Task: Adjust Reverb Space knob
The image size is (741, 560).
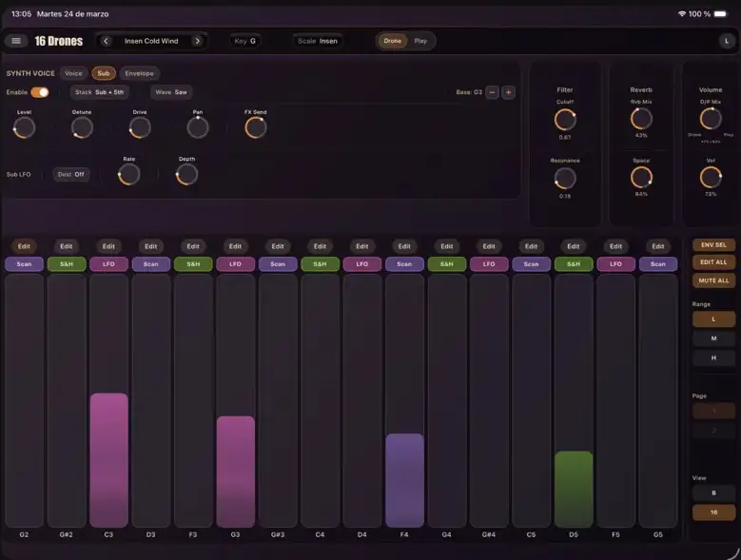Action: 641,178
